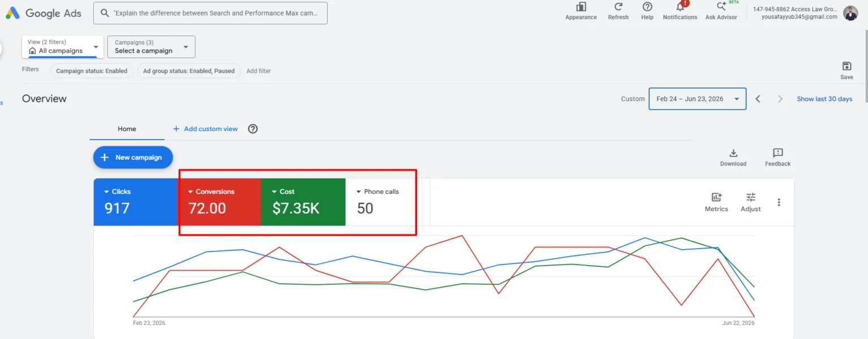Click Add custom view
Viewport: 868px width, 339px height.
(x=205, y=129)
